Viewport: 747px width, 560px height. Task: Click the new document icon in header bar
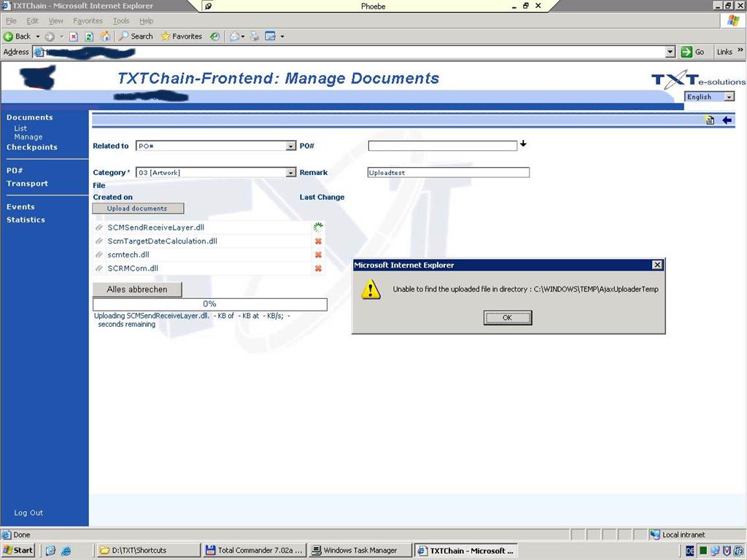(x=710, y=120)
